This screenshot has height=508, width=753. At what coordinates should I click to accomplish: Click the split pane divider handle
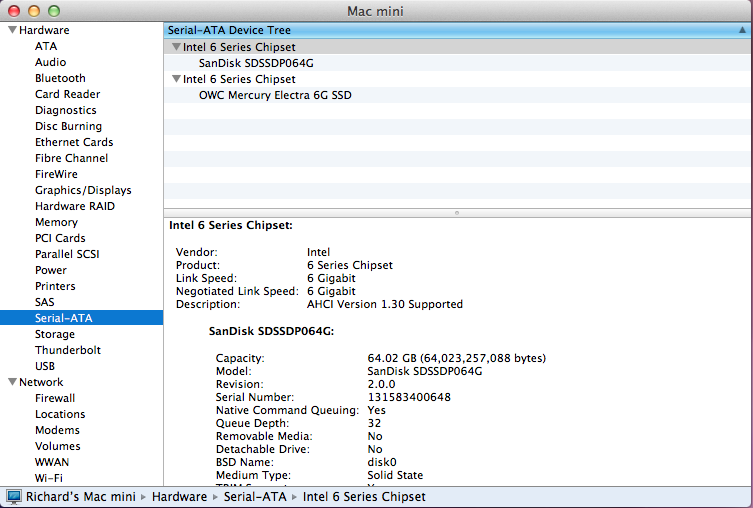pyautogui.click(x=457, y=213)
